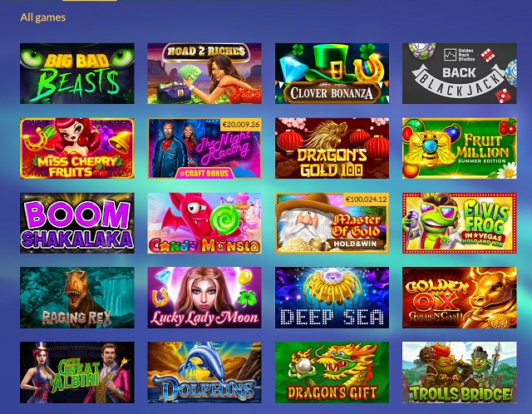The width and height of the screenshot is (532, 414).
Task: Select the Boom Shakalaka game
Action: (x=77, y=224)
